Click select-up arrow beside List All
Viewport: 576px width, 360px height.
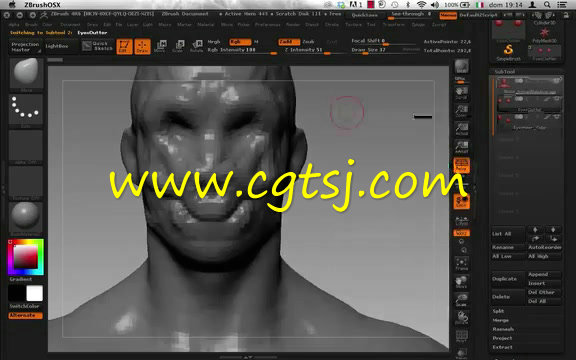click(x=535, y=230)
